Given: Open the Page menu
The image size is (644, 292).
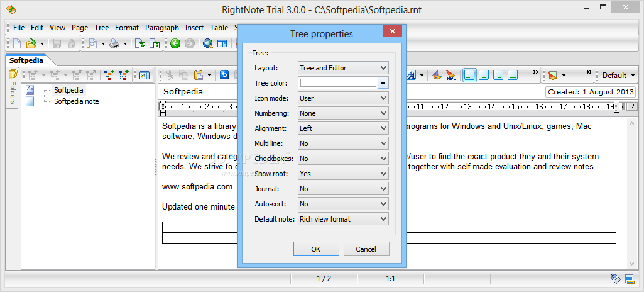Looking at the screenshot, I should pyautogui.click(x=80, y=28).
